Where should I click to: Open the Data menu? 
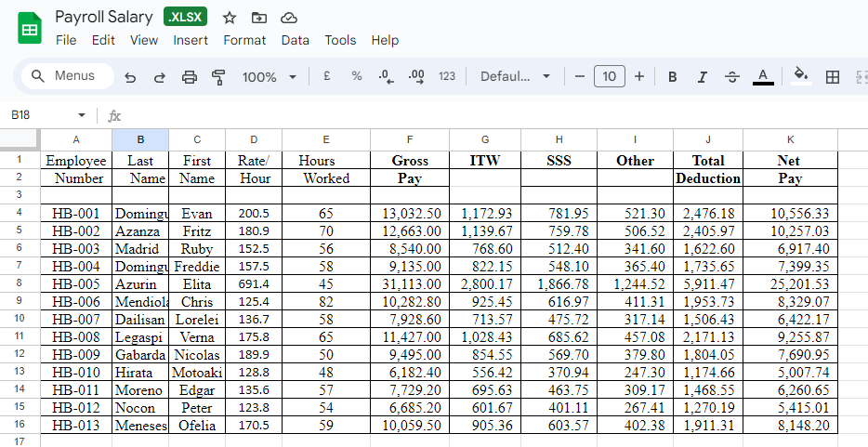295,40
